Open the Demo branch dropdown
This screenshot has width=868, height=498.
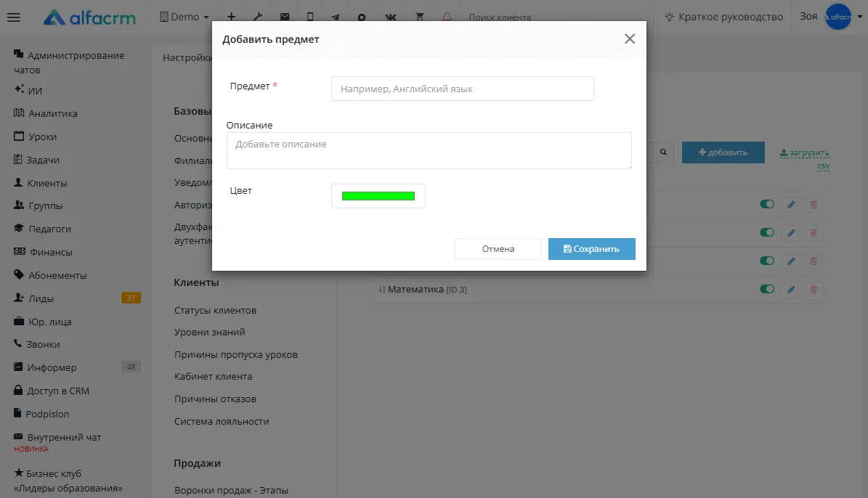click(x=184, y=17)
